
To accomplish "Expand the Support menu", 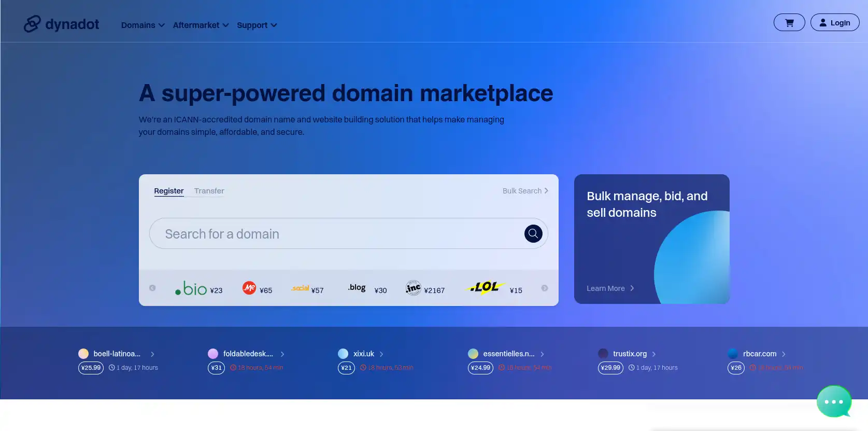I will pos(257,25).
